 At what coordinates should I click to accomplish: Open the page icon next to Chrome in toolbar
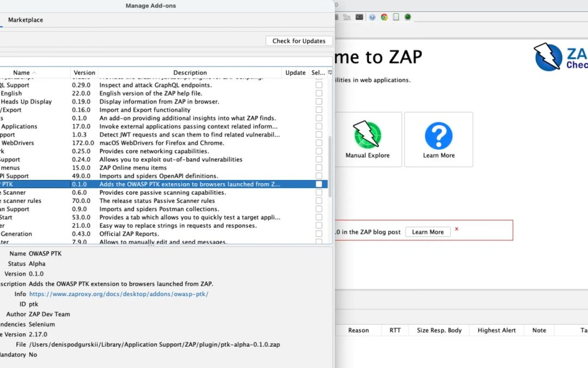click(396, 17)
